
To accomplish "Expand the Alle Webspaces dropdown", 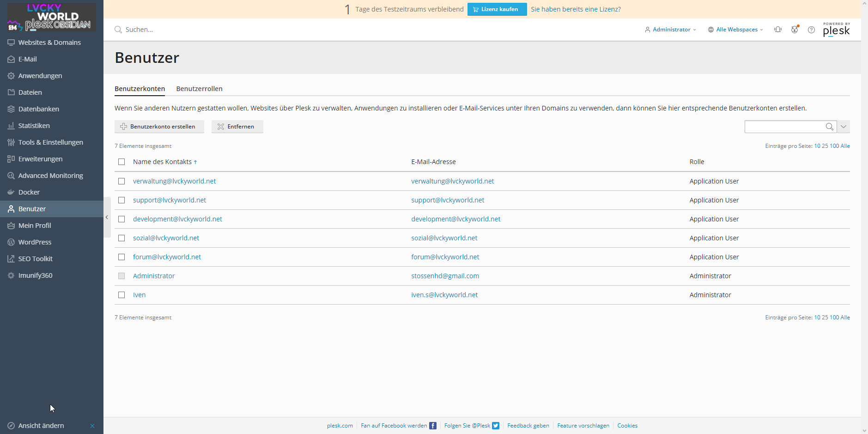I will (735, 30).
